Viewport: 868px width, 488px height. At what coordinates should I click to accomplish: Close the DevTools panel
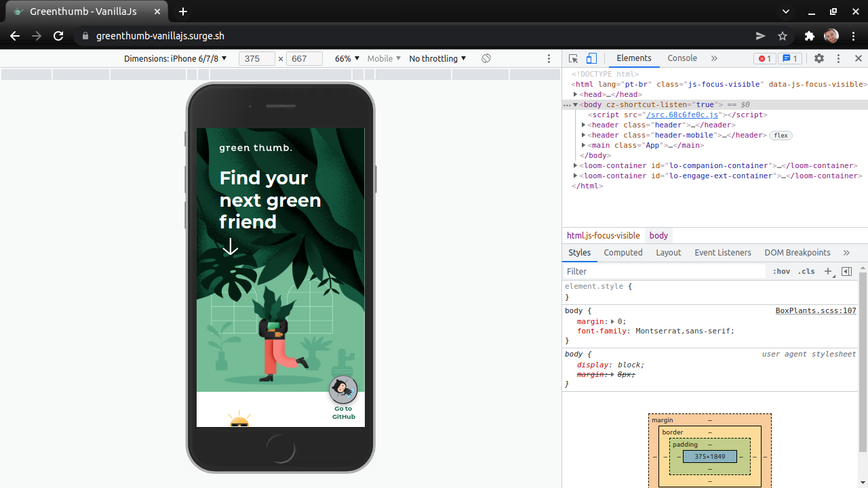pyautogui.click(x=858, y=58)
